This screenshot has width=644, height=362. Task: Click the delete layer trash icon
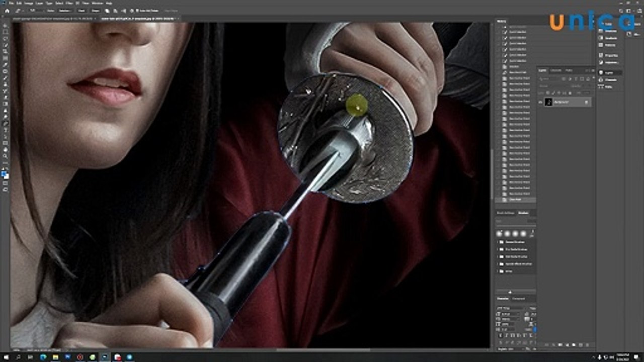tap(587, 345)
